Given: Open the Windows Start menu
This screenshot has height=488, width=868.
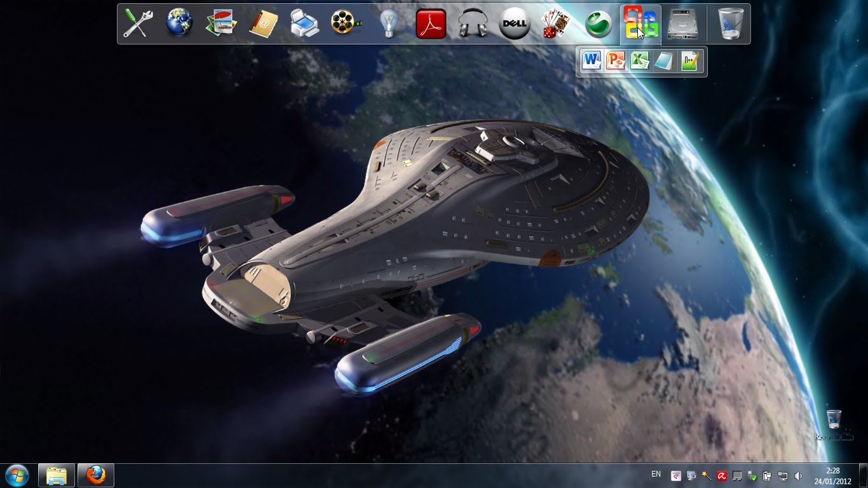Looking at the screenshot, I should coord(17,475).
